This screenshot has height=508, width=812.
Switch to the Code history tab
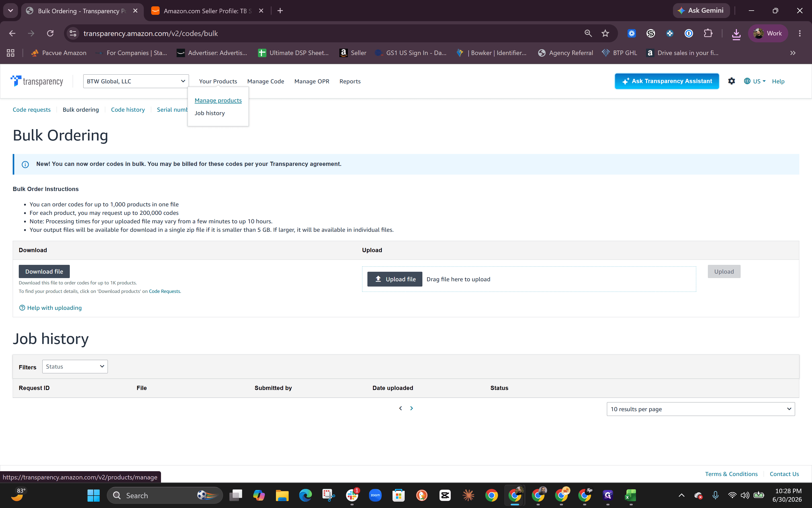click(x=128, y=110)
